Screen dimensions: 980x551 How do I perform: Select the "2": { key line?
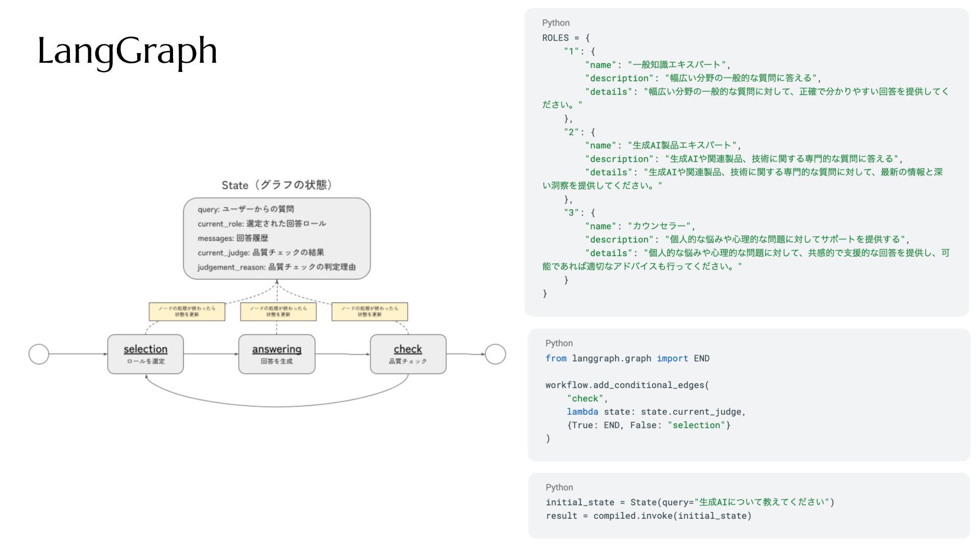(x=579, y=132)
